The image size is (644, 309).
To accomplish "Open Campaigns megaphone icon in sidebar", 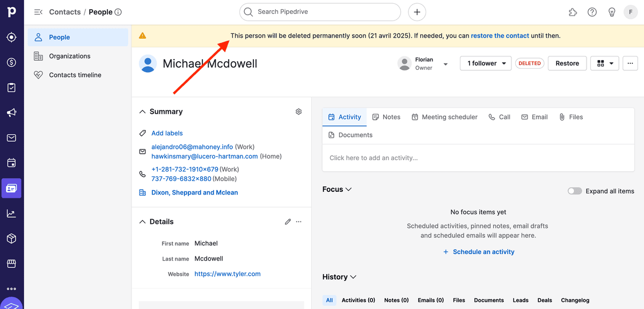I will (x=11, y=112).
